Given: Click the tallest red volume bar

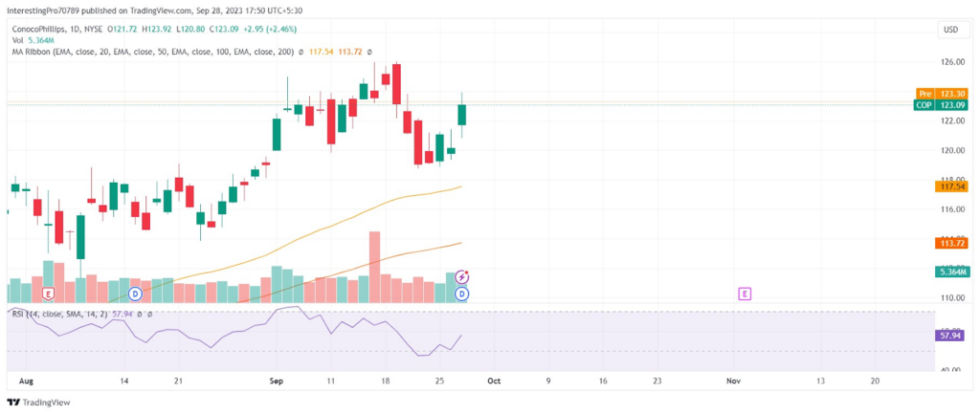Looking at the screenshot, I should (x=374, y=268).
